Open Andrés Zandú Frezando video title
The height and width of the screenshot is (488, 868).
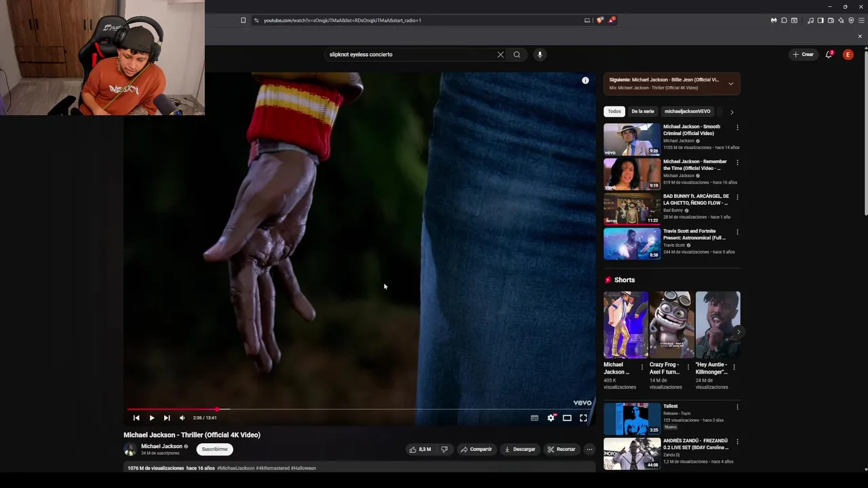pyautogui.click(x=695, y=444)
